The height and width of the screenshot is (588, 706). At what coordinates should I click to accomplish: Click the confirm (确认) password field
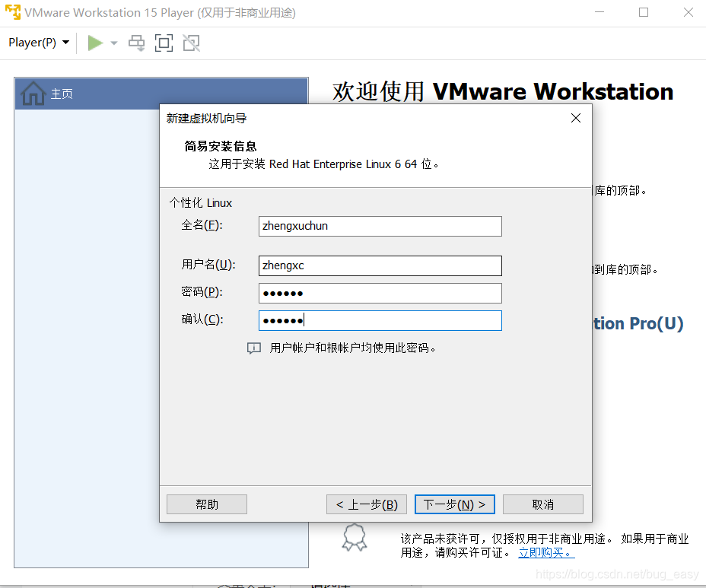coord(380,320)
